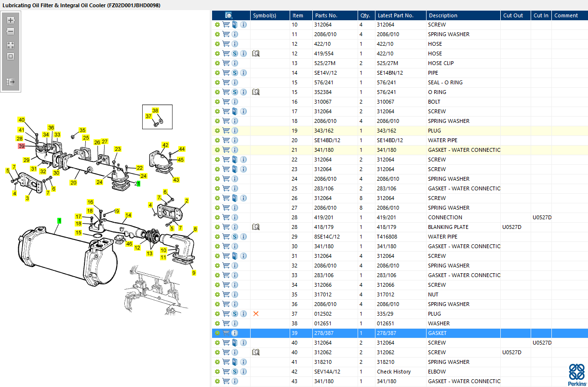Click gear icon for washer 012651

click(217, 323)
